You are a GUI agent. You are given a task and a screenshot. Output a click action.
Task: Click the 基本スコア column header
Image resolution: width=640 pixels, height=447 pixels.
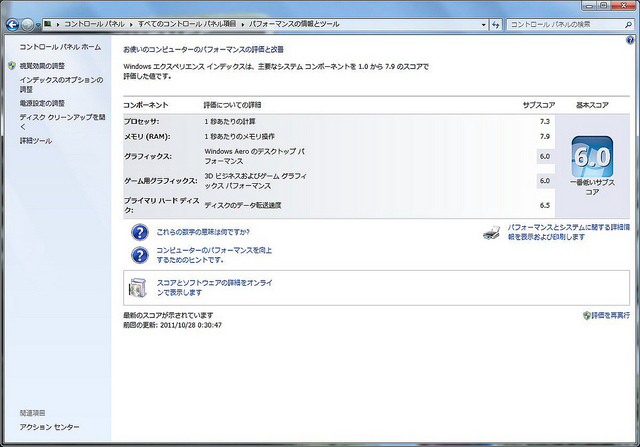(592, 105)
